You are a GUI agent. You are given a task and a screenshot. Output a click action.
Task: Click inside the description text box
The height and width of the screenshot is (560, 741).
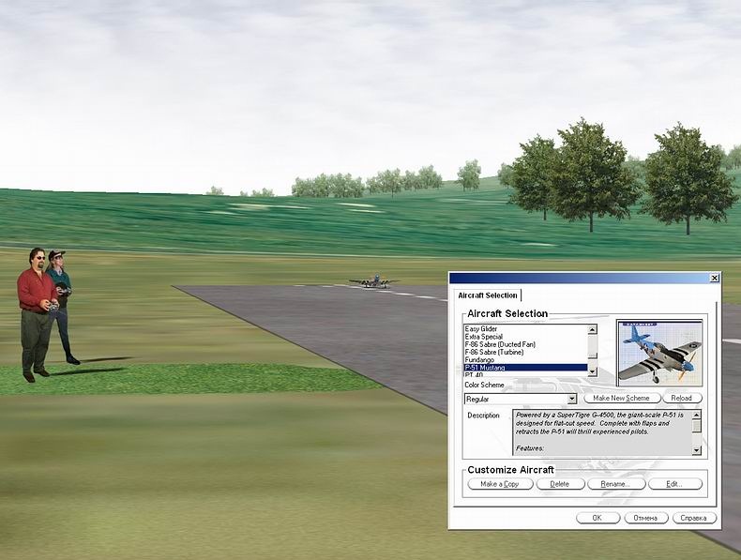(602, 432)
